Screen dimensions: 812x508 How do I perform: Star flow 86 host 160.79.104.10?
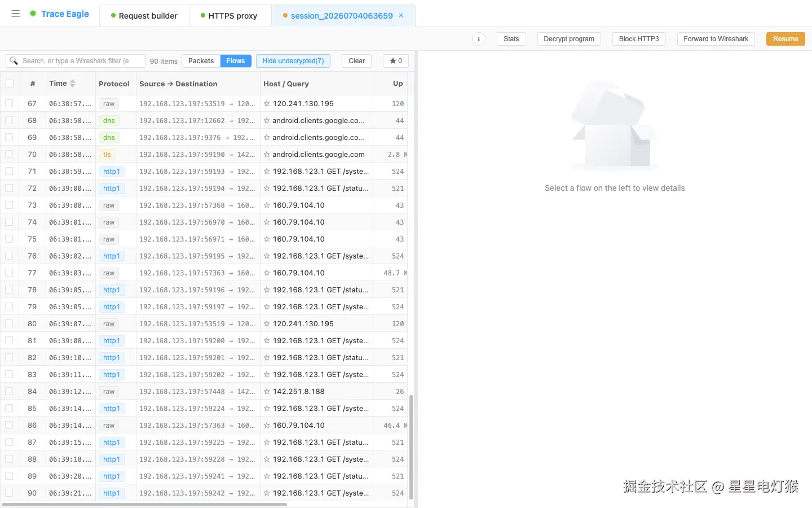pyautogui.click(x=267, y=426)
